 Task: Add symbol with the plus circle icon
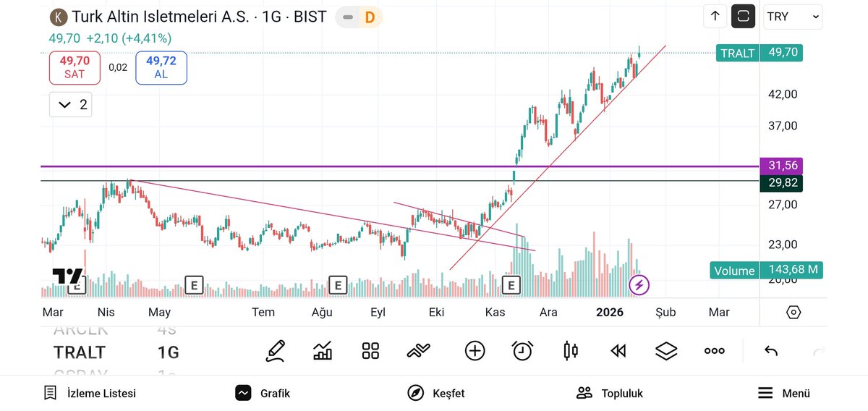pyautogui.click(x=475, y=351)
